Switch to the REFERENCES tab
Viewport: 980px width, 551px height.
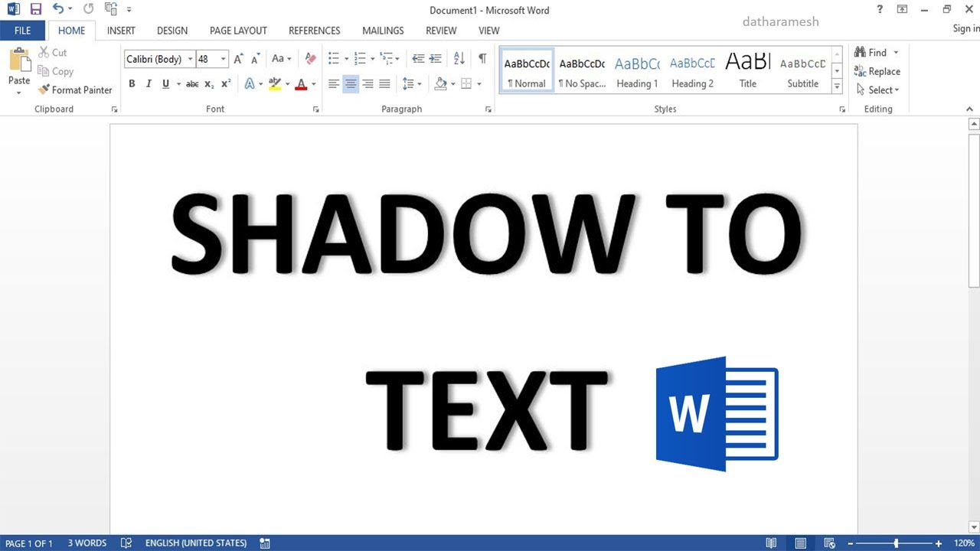pos(314,31)
